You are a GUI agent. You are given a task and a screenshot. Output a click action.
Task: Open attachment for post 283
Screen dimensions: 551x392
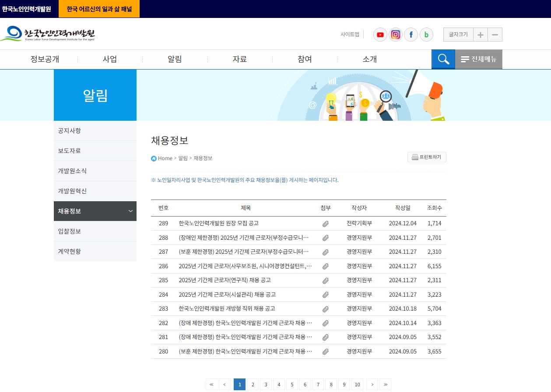[326, 309]
